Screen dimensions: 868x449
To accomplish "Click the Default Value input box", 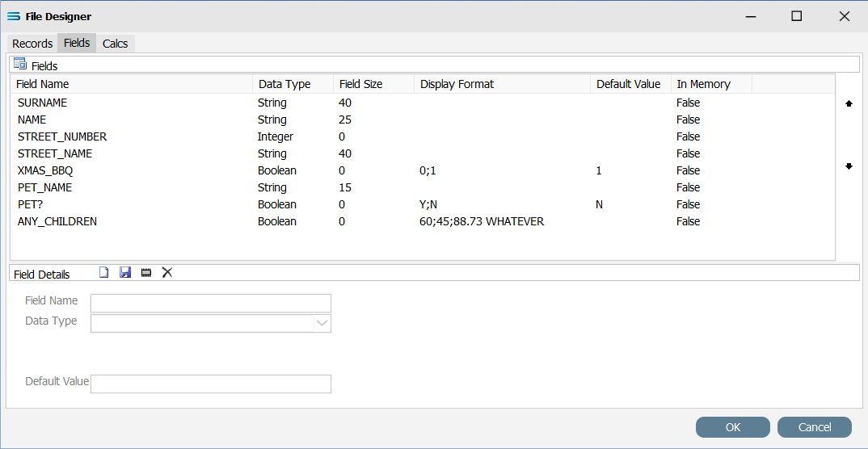I will pos(211,384).
